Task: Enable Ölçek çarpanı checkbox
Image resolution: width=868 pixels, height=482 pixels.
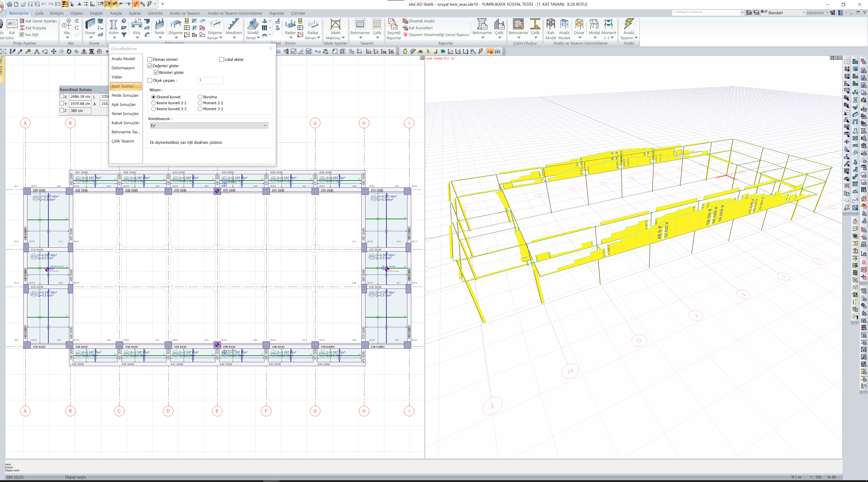Action: coord(150,80)
